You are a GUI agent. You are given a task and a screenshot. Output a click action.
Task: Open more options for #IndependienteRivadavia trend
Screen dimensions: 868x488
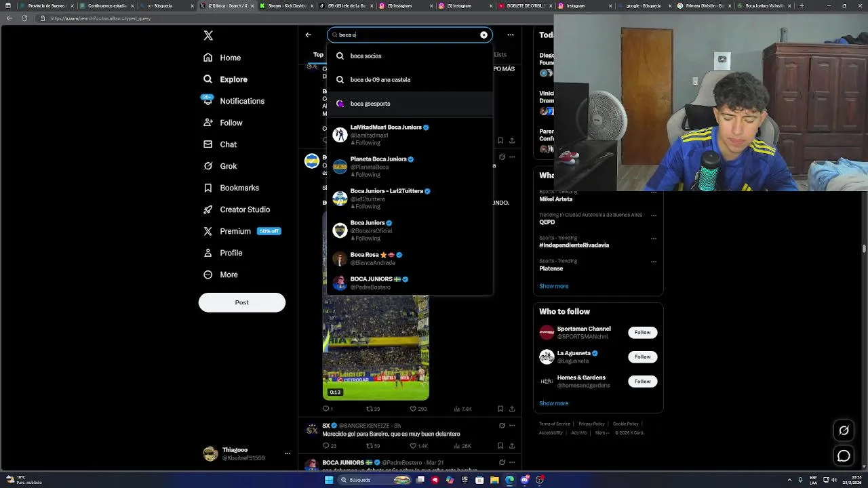point(654,239)
